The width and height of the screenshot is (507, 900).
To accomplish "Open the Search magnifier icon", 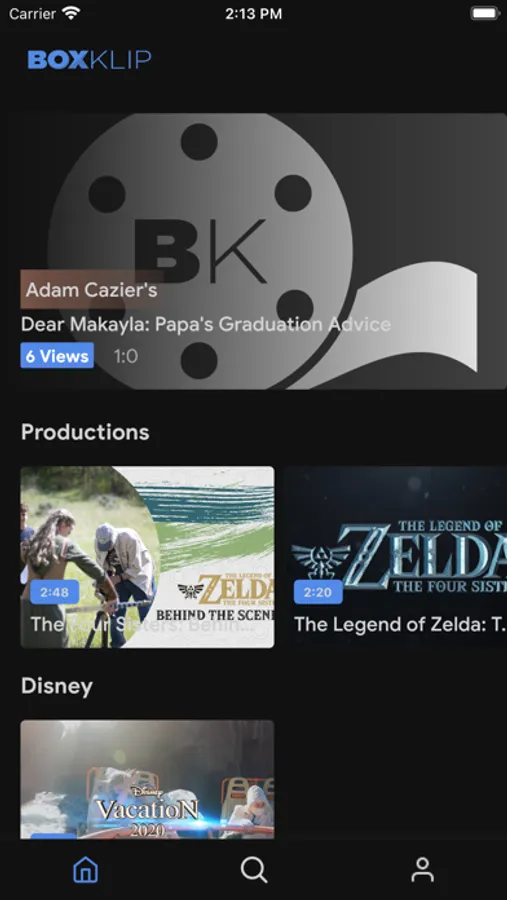I will point(254,870).
